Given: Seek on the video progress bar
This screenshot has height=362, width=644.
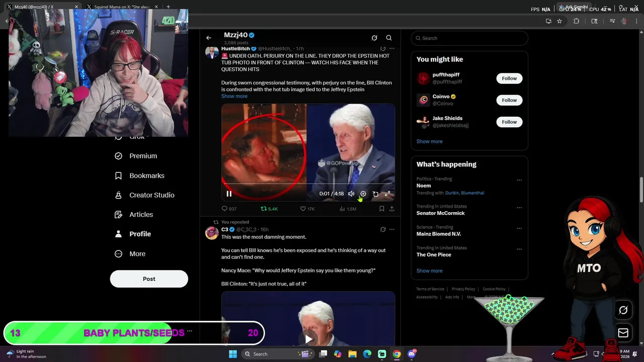Looking at the screenshot, I should pos(308,184).
